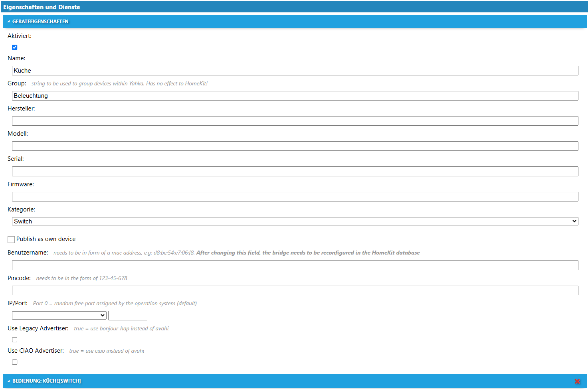Collapse the Bedienung: Küche[Switch] section
The image size is (588, 389).
pyautogui.click(x=8, y=381)
